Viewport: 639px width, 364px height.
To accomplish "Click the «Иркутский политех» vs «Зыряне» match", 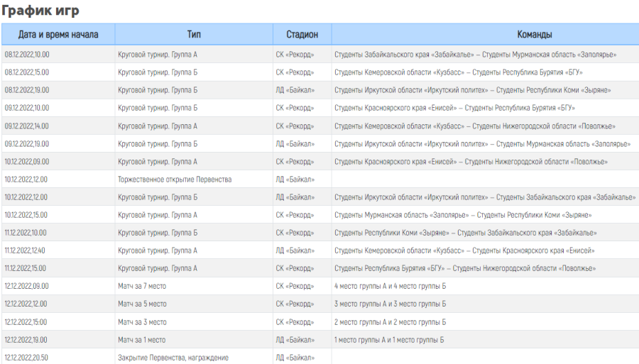I will [x=472, y=90].
